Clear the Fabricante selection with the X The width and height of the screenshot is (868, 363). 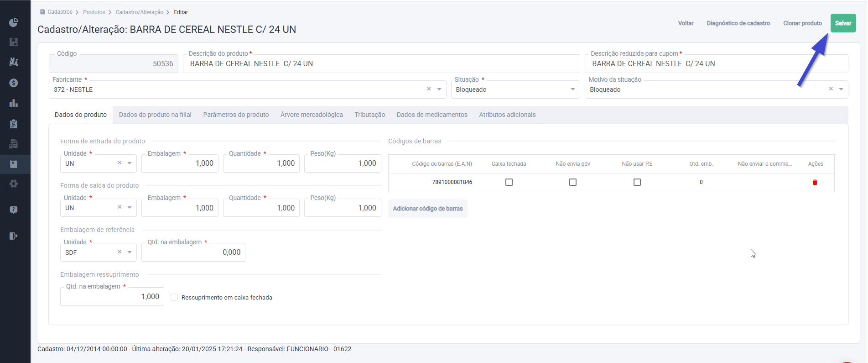point(429,89)
